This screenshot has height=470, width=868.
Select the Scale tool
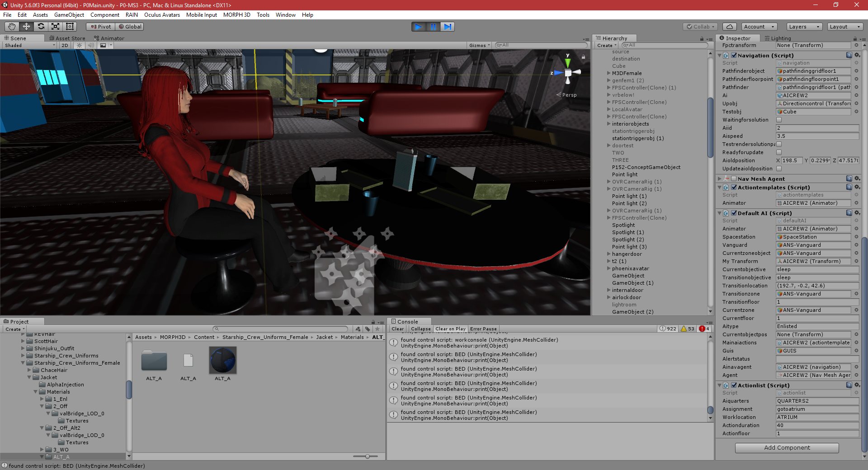56,27
